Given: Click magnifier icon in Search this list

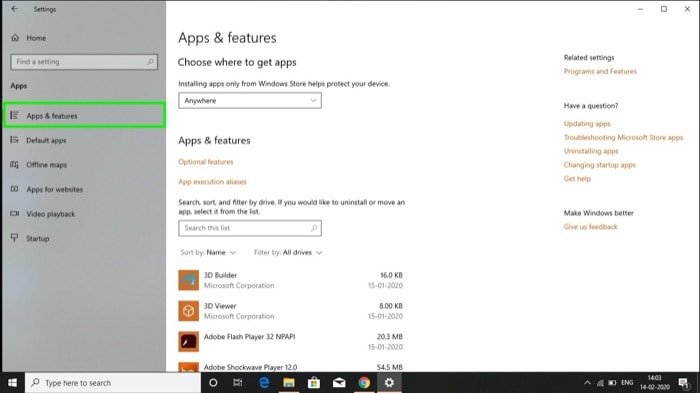Looking at the screenshot, I should point(314,228).
